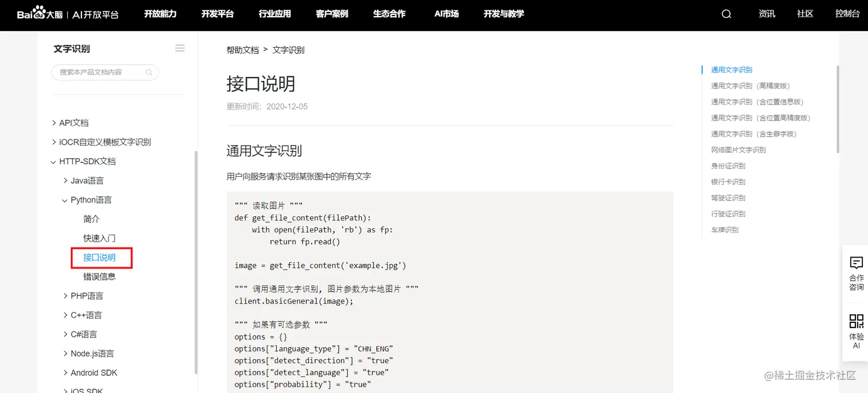Jump to 通用文字识别（含位置信息版） section
868x393 pixels.
[757, 102]
